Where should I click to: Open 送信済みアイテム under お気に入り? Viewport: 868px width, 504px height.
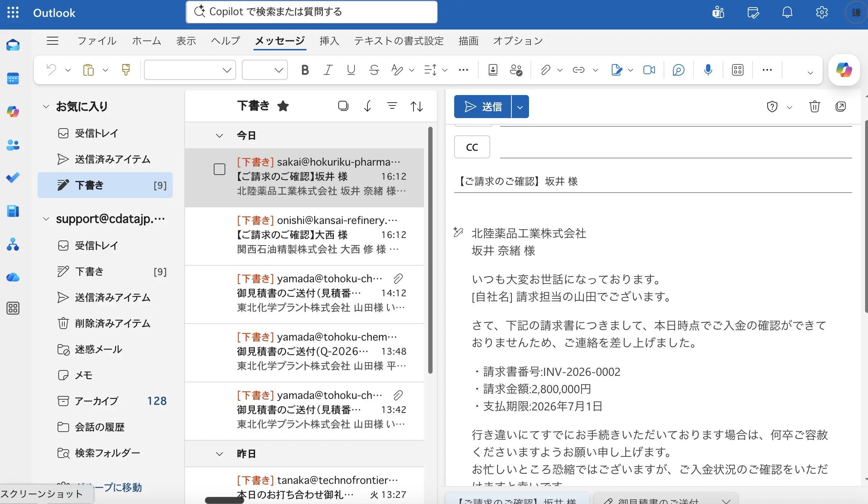(105, 159)
